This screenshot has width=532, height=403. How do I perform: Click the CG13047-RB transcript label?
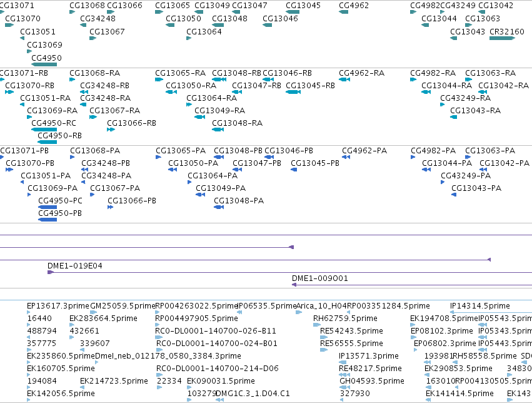pos(256,85)
